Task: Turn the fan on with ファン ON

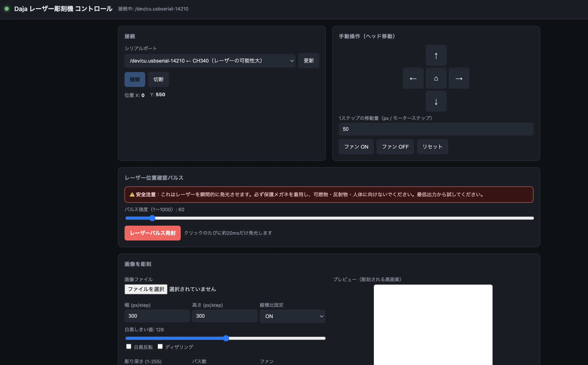Action: [x=356, y=147]
